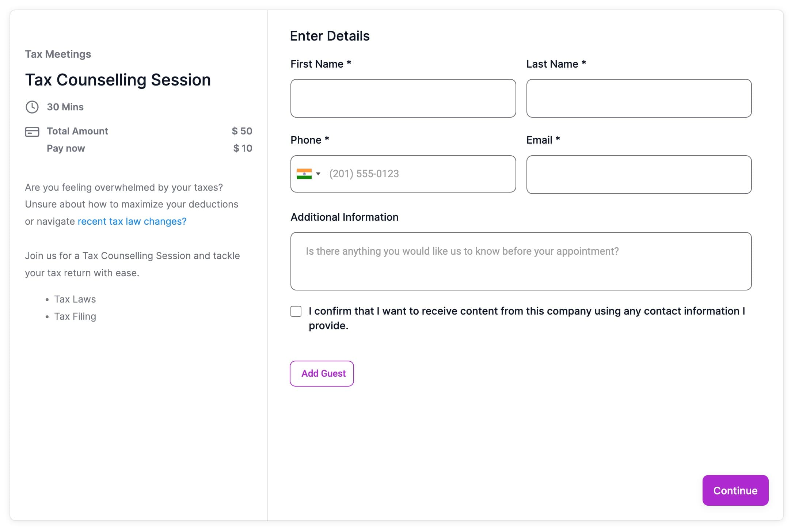Click the Tax Counselling Session heading
The image size is (795, 532).
click(x=118, y=80)
